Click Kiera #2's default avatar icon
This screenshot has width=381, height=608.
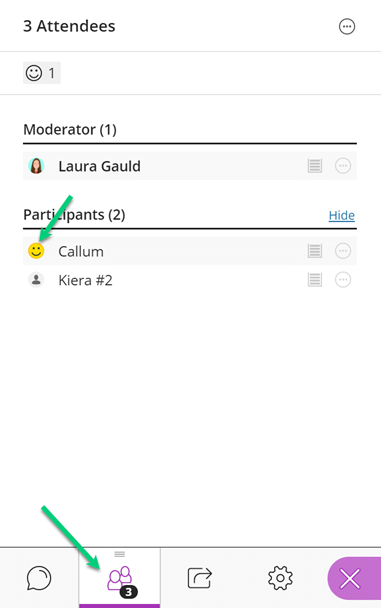pos(36,280)
